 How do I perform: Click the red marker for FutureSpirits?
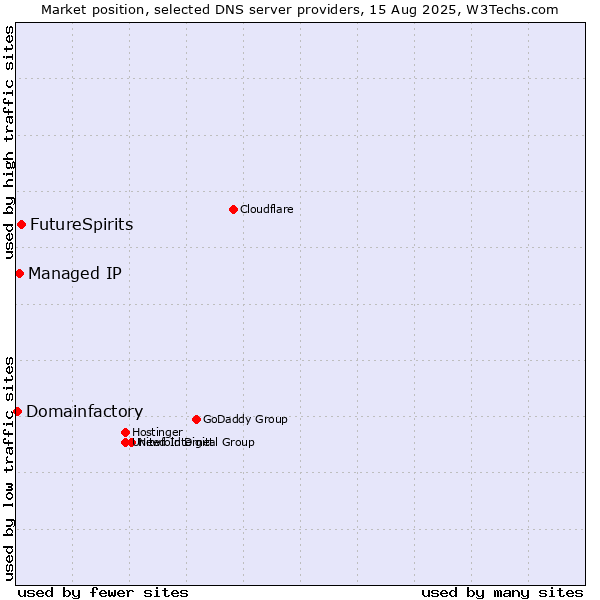click(x=21, y=224)
